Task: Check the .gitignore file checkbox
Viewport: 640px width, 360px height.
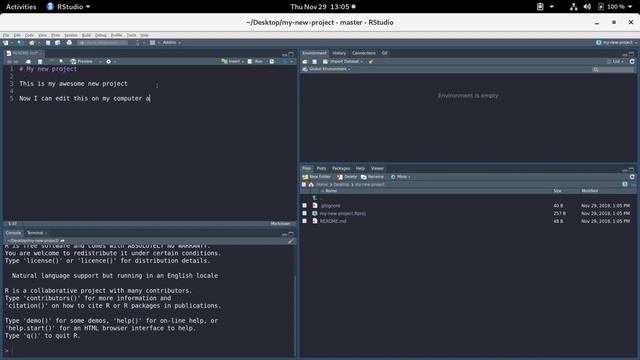Action: [x=304, y=205]
